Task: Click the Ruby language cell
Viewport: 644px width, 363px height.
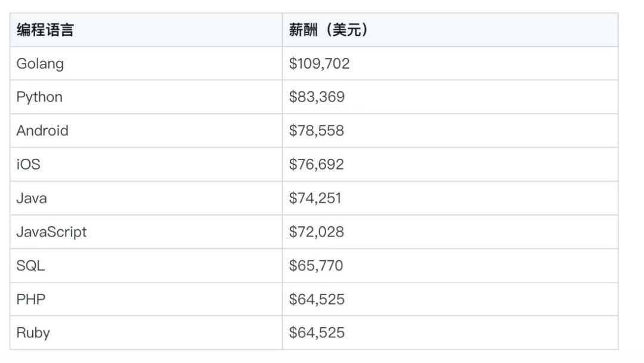Action: 146,333
